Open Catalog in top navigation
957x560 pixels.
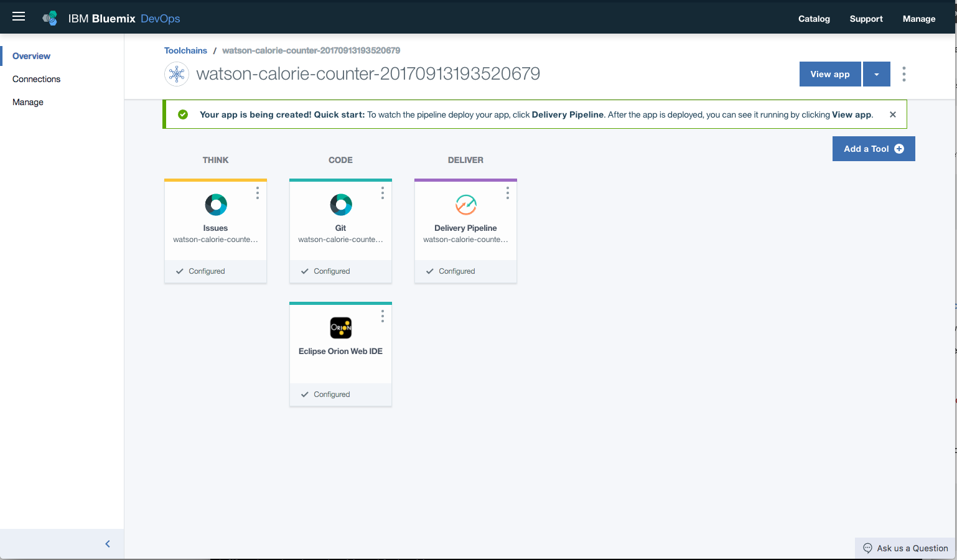click(814, 19)
